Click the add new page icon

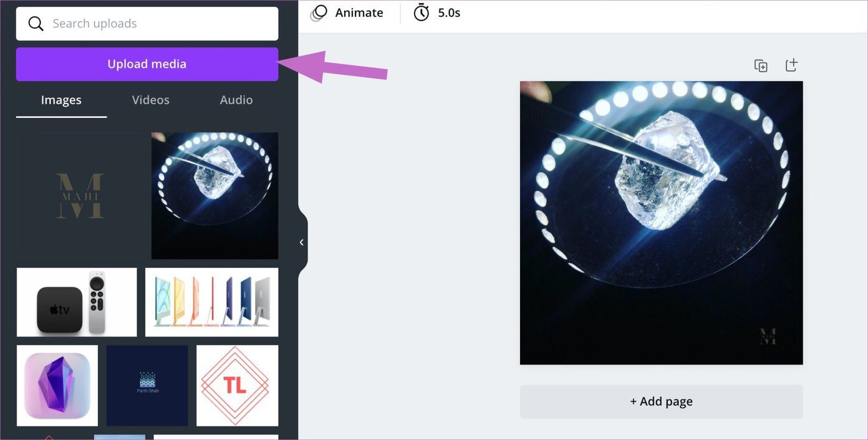click(791, 65)
